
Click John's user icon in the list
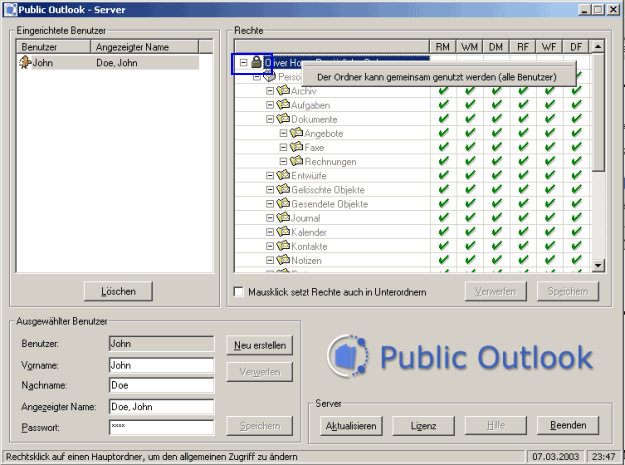click(25, 63)
